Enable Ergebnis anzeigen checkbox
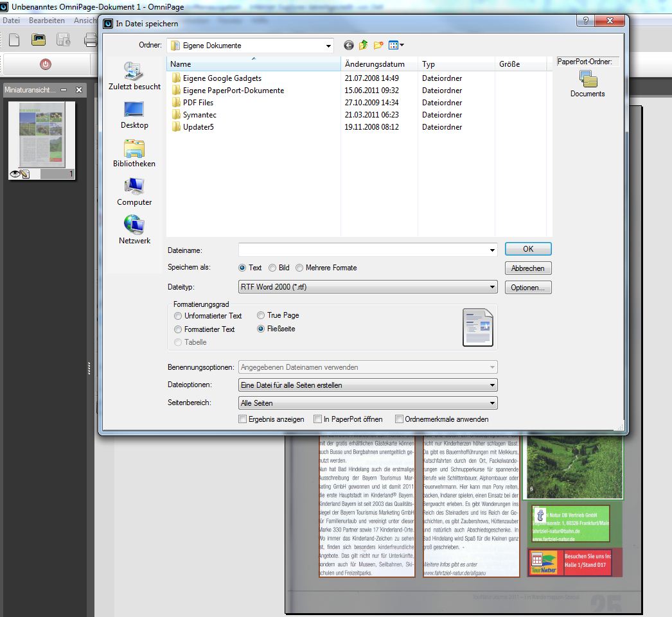672x617 pixels. click(243, 419)
